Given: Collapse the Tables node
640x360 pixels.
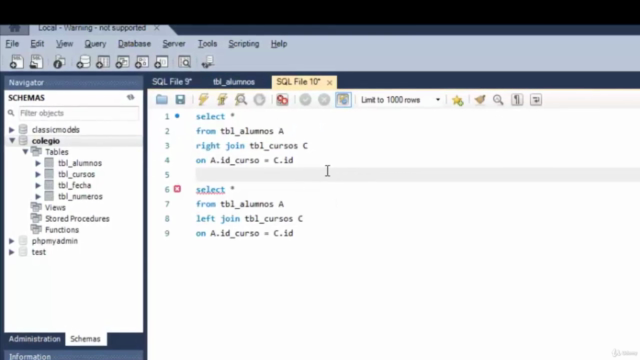Looking at the screenshot, I should [x=25, y=152].
